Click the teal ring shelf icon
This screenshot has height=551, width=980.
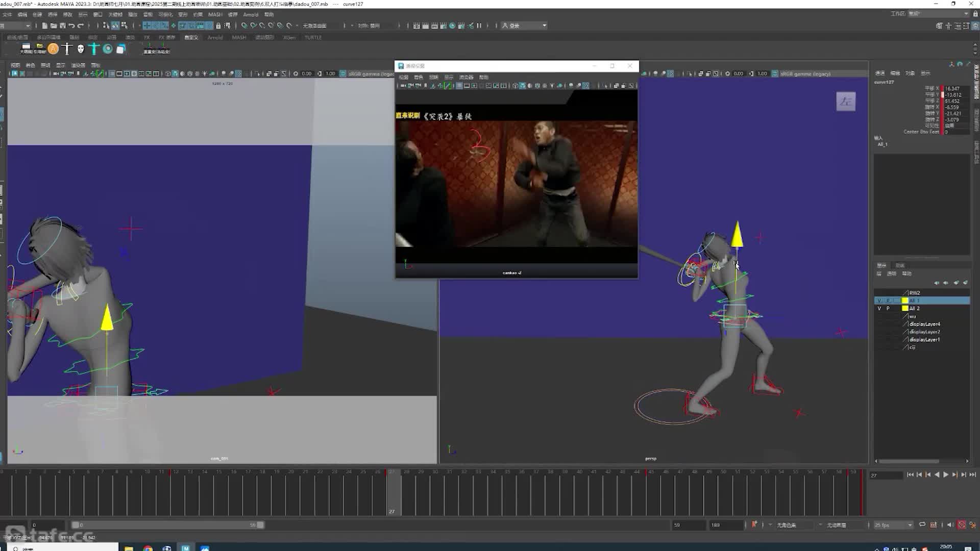point(108,49)
